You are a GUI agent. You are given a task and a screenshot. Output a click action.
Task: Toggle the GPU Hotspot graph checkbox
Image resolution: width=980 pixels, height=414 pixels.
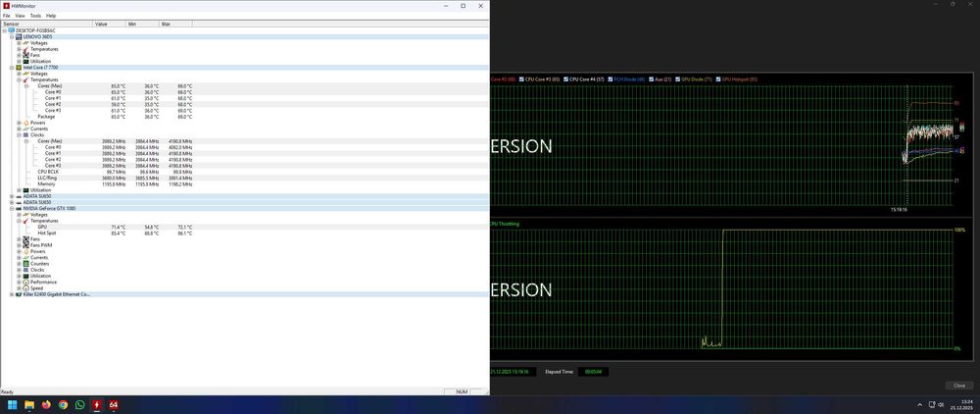point(718,79)
